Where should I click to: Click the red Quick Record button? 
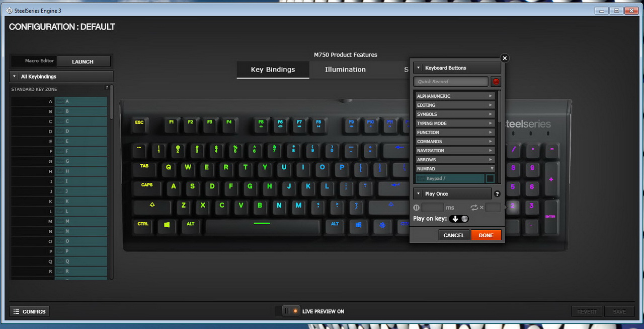coord(496,82)
